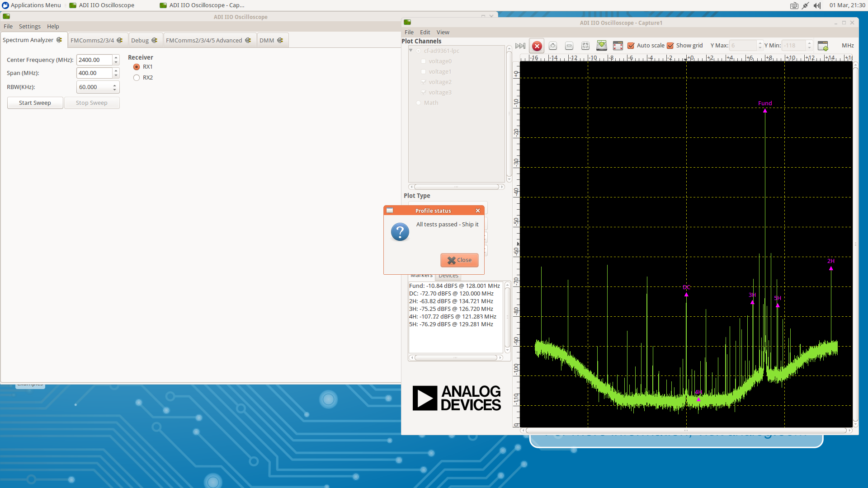Toggle the voltage0 channel checkbox

coord(424,61)
